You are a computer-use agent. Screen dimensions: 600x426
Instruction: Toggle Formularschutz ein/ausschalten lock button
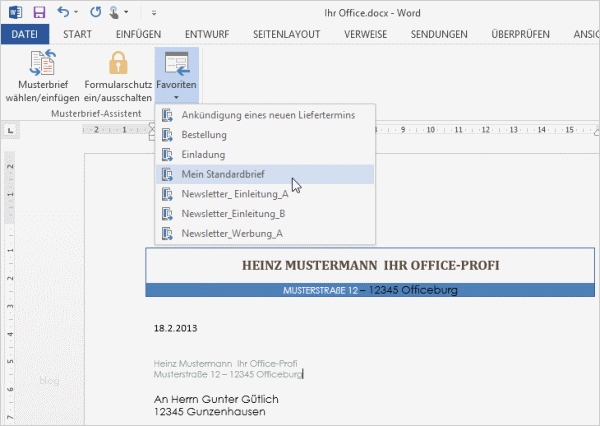point(118,76)
